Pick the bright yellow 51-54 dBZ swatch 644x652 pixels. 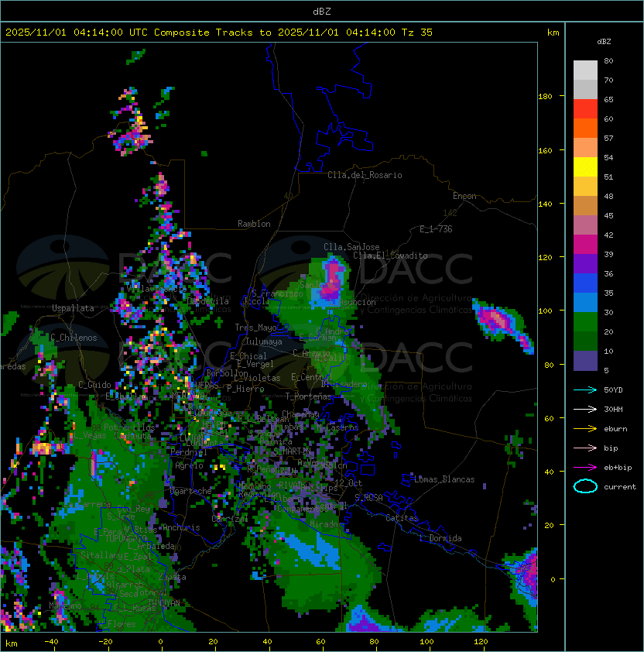point(585,167)
